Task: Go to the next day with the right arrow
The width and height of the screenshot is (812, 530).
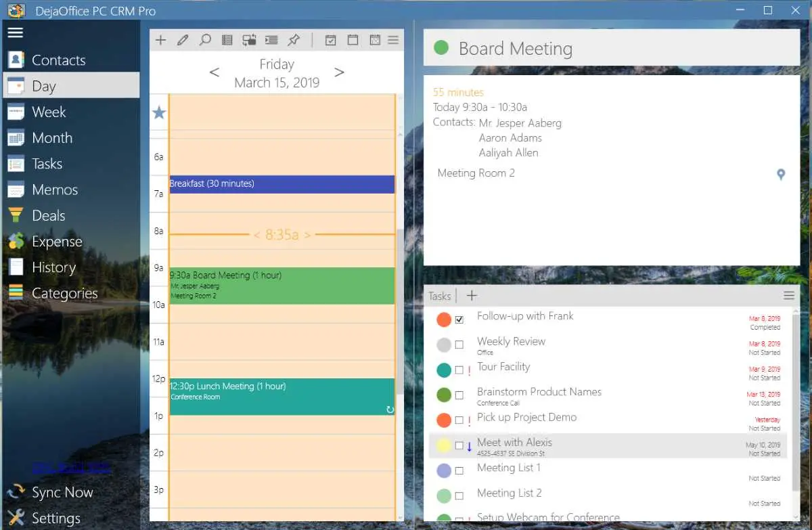Action: [x=340, y=72]
